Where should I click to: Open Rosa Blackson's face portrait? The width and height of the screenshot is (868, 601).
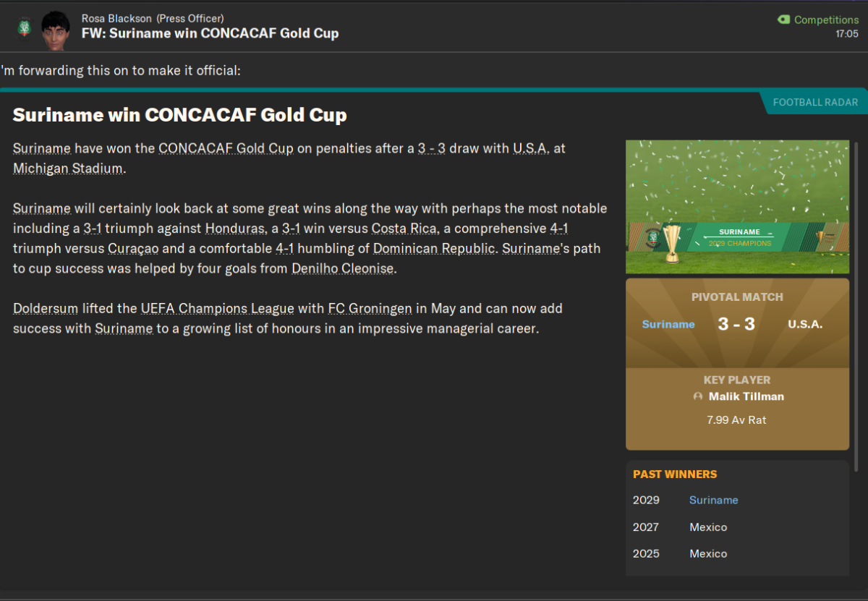55,30
